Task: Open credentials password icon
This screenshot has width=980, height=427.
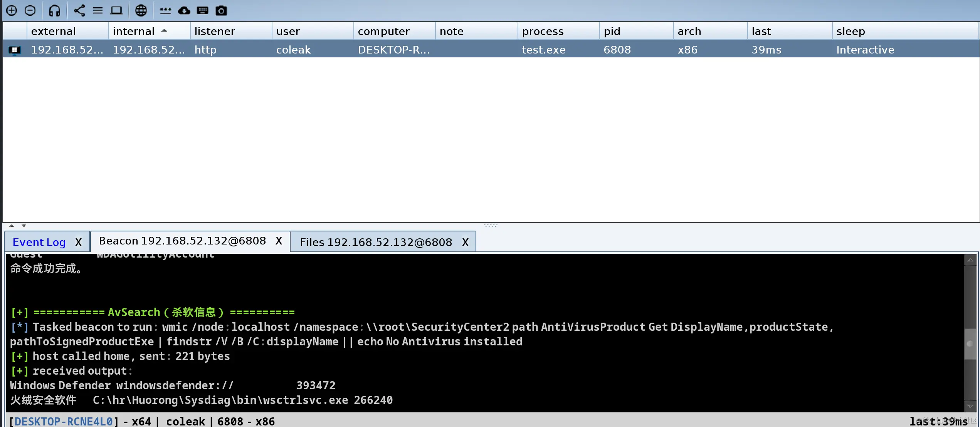Action: [166, 10]
